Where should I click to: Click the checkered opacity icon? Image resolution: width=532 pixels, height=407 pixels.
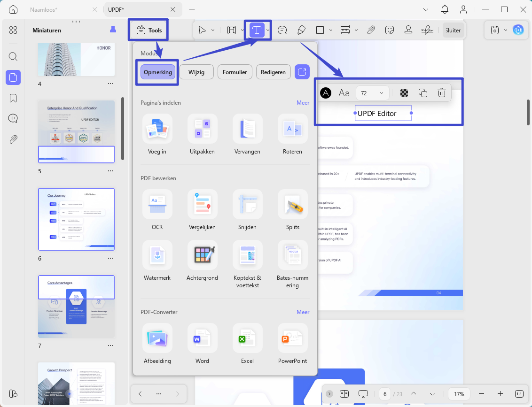point(404,93)
